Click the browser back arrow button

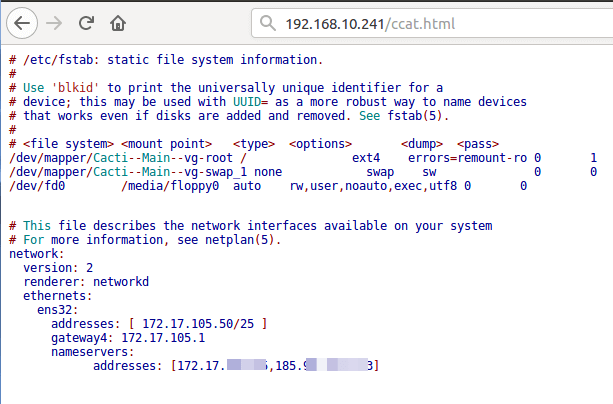click(23, 21)
